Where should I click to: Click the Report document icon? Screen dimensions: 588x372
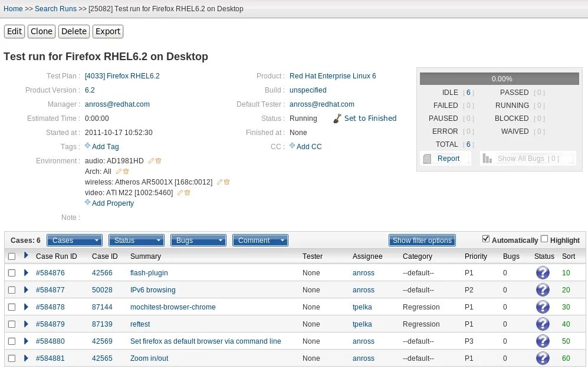(x=427, y=159)
